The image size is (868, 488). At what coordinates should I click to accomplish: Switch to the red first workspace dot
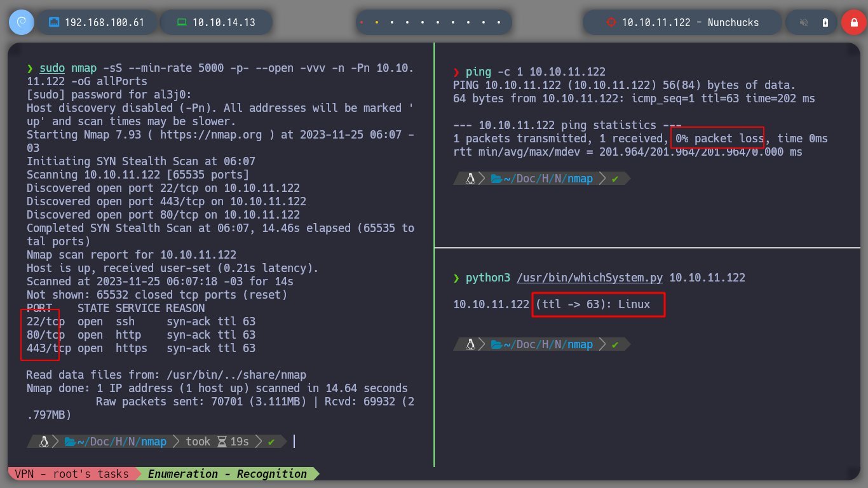tap(362, 22)
